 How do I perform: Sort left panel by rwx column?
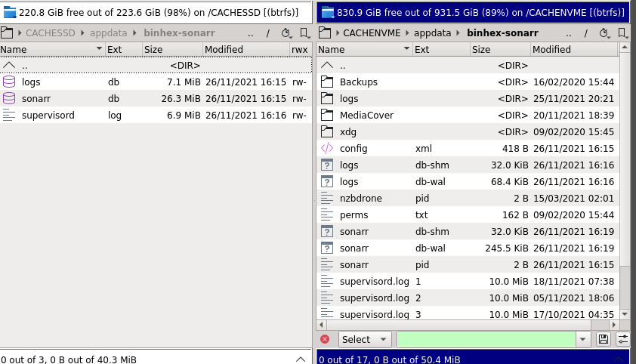301,49
